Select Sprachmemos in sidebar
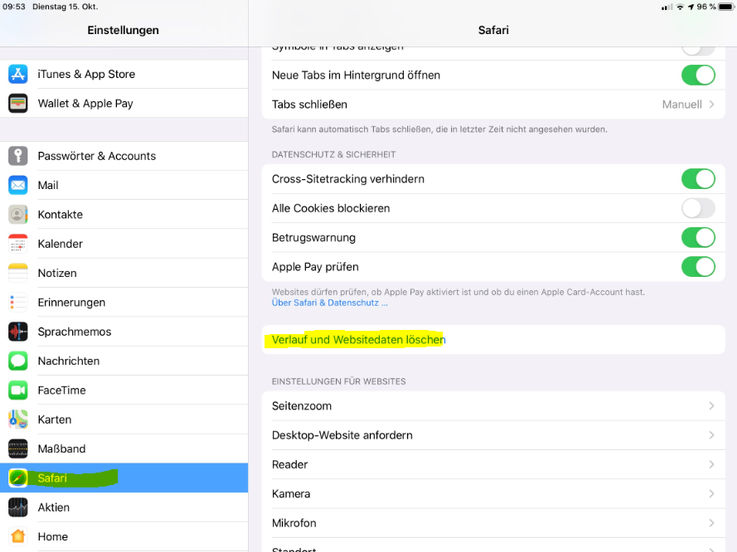Viewport: 737px width, 552px height. [124, 331]
